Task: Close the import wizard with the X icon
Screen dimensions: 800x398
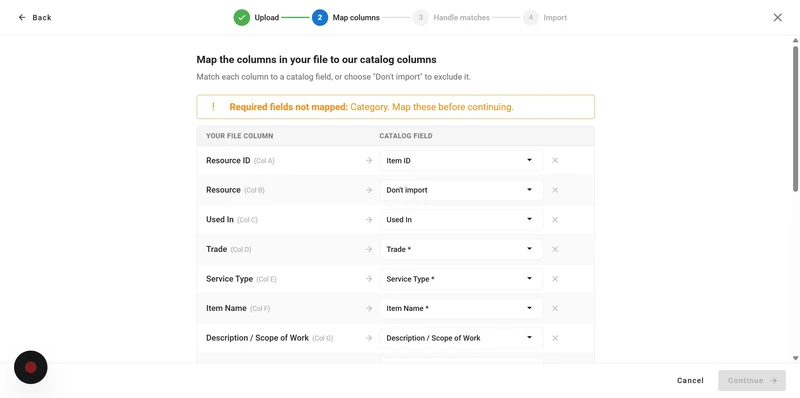Action: (778, 17)
